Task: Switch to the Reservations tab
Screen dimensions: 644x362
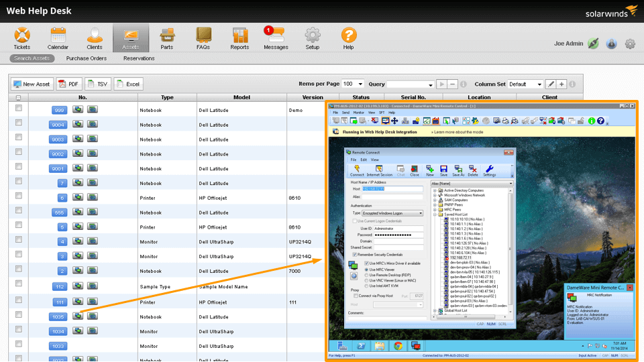Action: tap(139, 58)
